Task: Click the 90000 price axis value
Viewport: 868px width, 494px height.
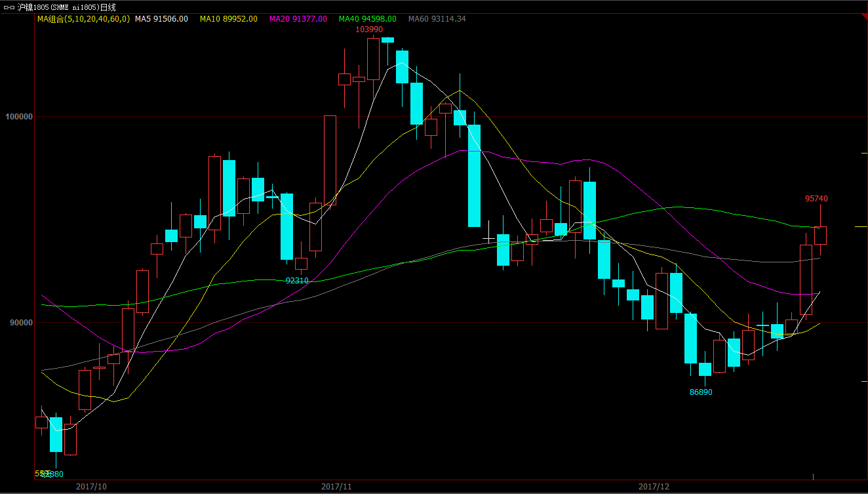Action: (x=21, y=323)
